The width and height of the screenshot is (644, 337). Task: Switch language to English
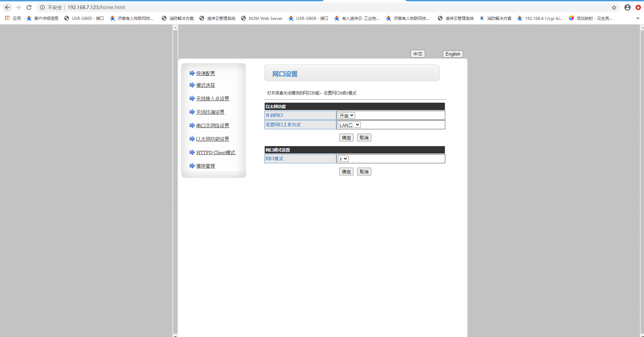click(x=453, y=54)
